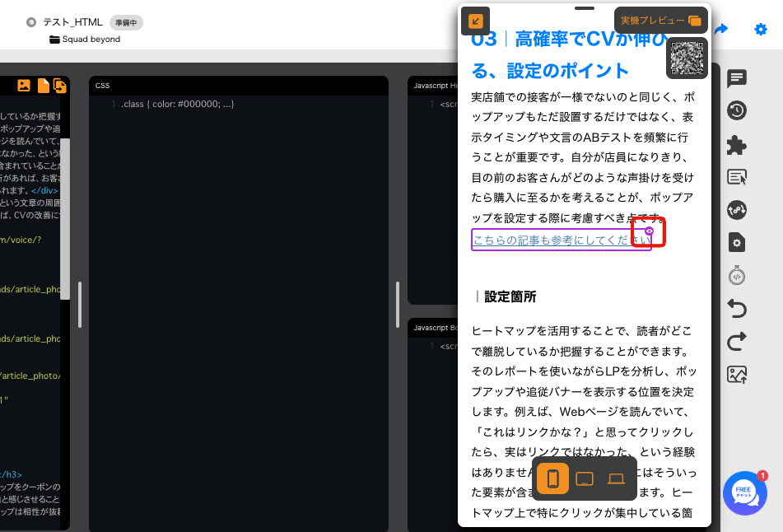
Task: Switch preview to laptop view
Action: (x=616, y=478)
